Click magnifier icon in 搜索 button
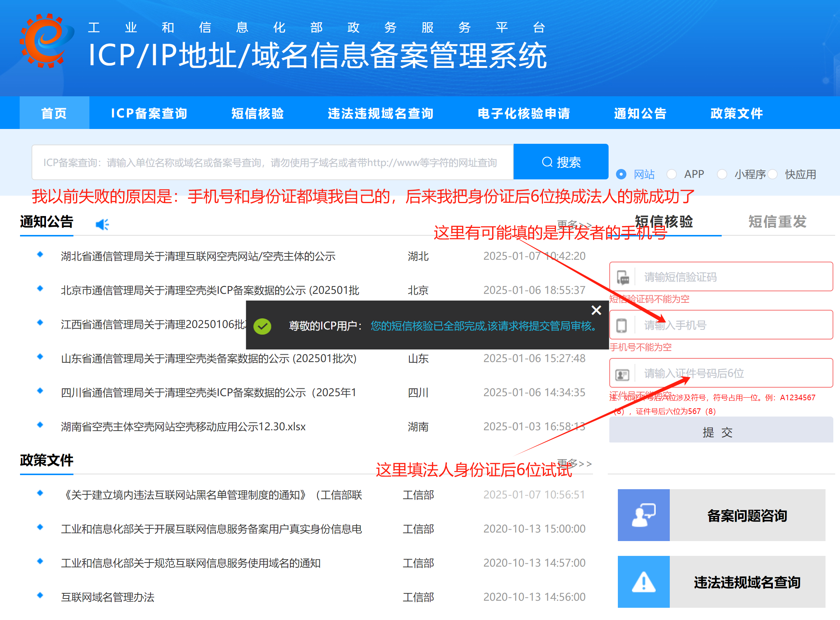This screenshot has height=620, width=840. point(547,162)
